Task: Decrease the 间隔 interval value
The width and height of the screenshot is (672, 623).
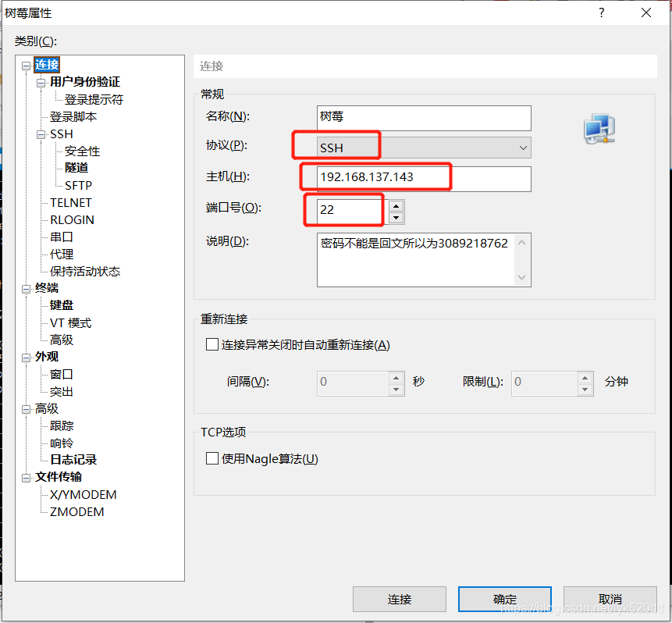Action: coord(396,390)
